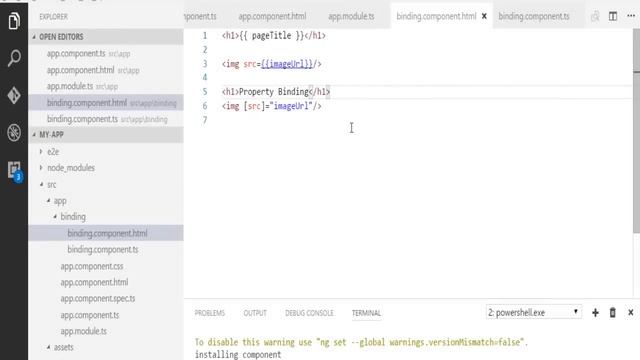Open the powershell.exe terminal dropdown
This screenshot has height=360, width=640.
(533, 313)
